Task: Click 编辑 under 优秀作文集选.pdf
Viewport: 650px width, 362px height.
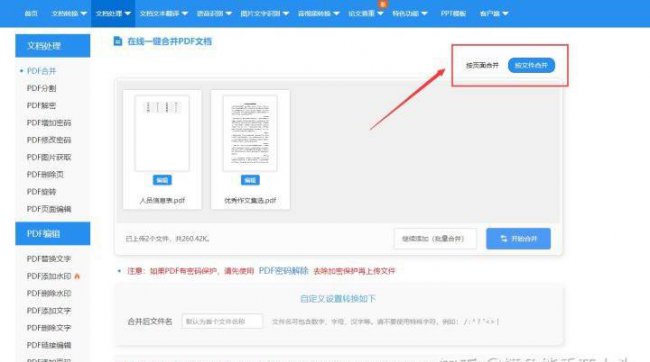Action: [250, 180]
